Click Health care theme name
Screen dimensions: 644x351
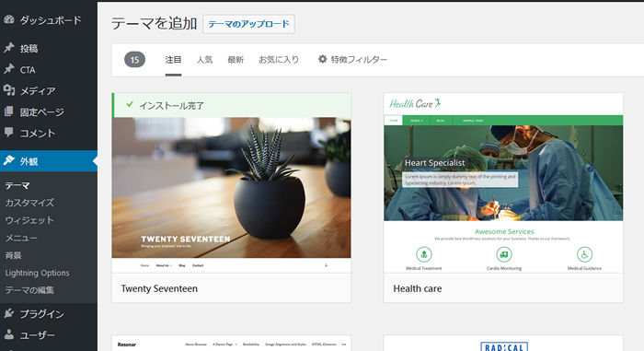point(418,288)
